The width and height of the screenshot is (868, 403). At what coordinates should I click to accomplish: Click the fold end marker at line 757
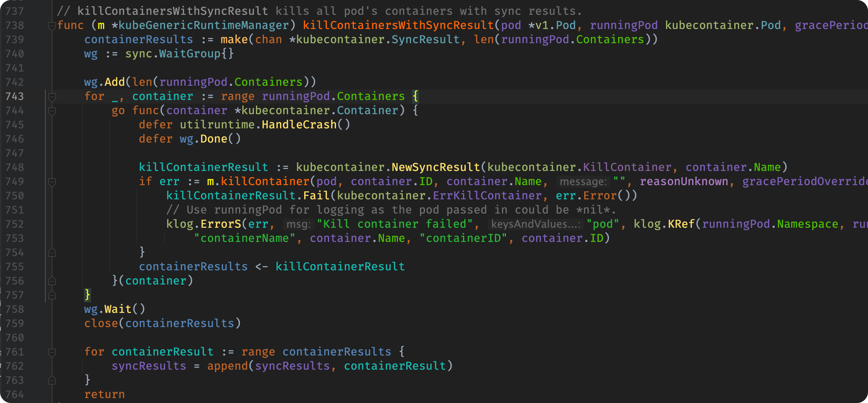(x=52, y=295)
